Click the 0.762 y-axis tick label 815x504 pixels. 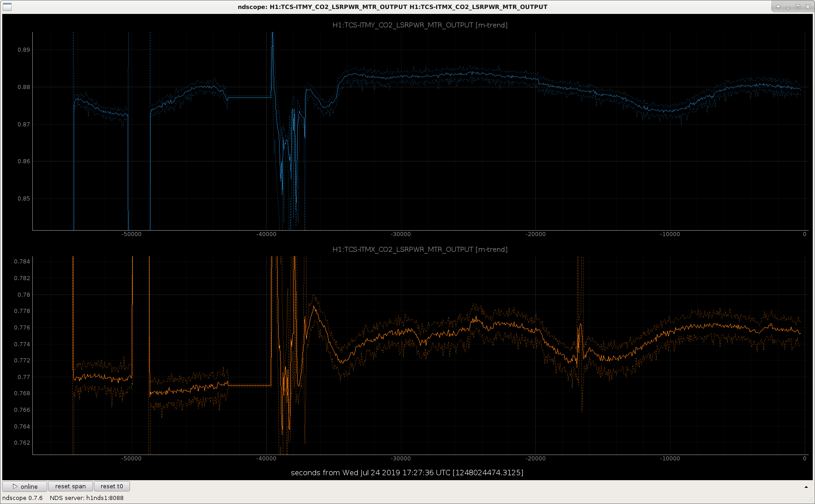click(x=22, y=443)
